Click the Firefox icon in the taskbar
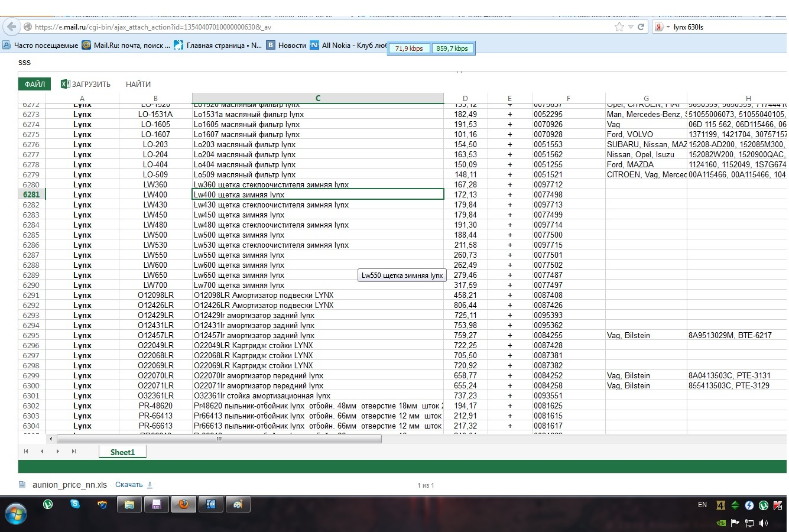 184,504
